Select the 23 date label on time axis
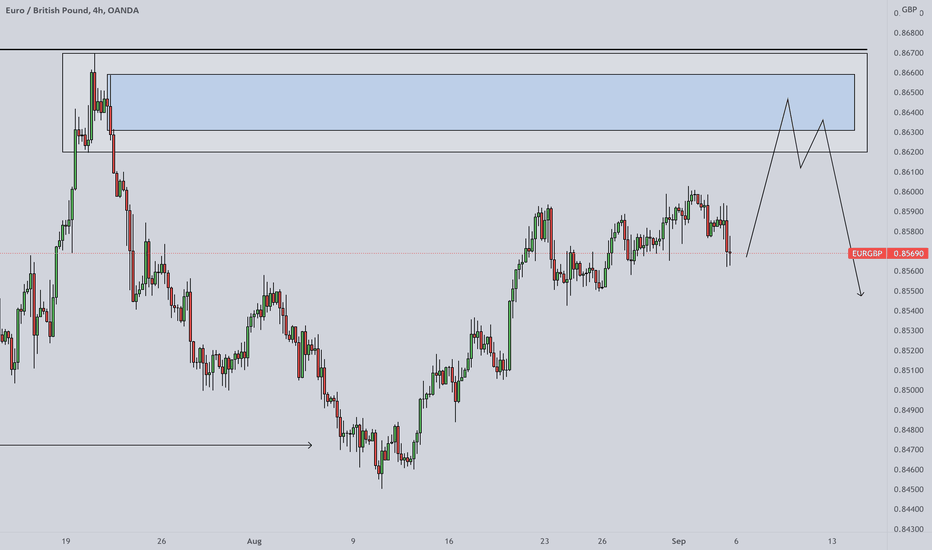This screenshot has width=932, height=550. tap(544, 541)
